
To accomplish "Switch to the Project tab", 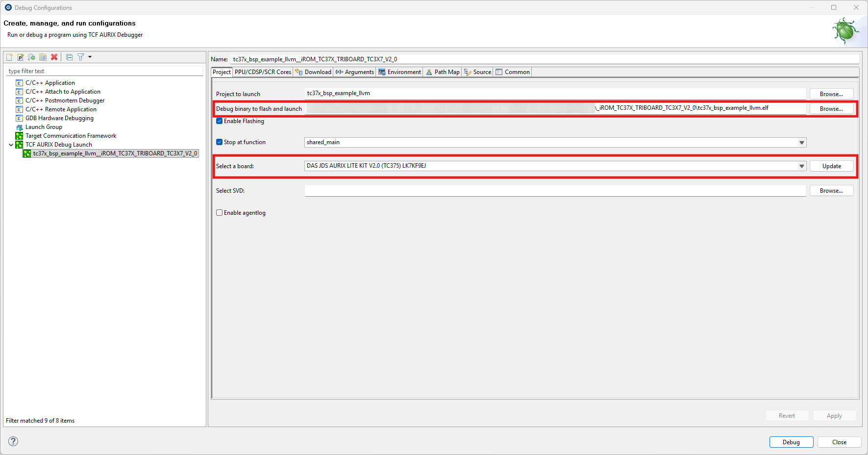I will [x=222, y=72].
